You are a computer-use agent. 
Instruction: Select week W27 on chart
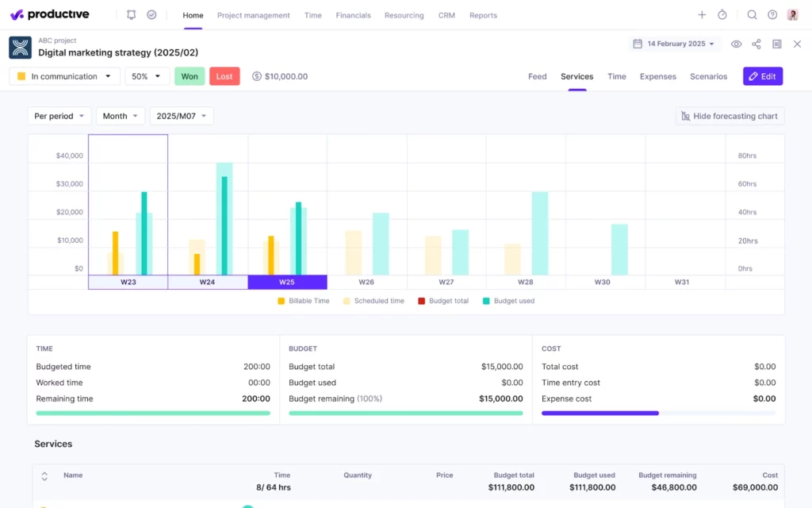446,282
